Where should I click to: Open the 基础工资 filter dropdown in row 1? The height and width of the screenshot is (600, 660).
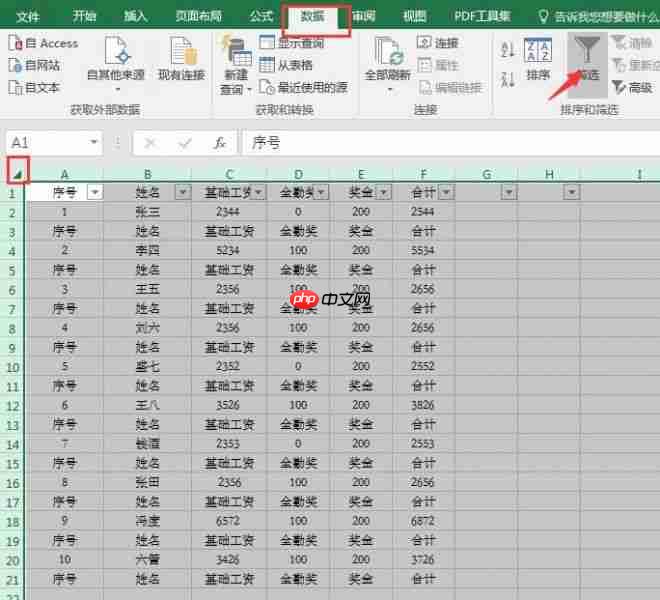(x=258, y=192)
